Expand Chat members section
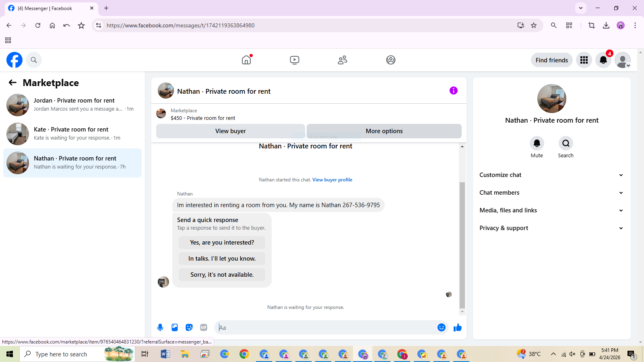Screen dimensions: 644x362 (x=552, y=193)
